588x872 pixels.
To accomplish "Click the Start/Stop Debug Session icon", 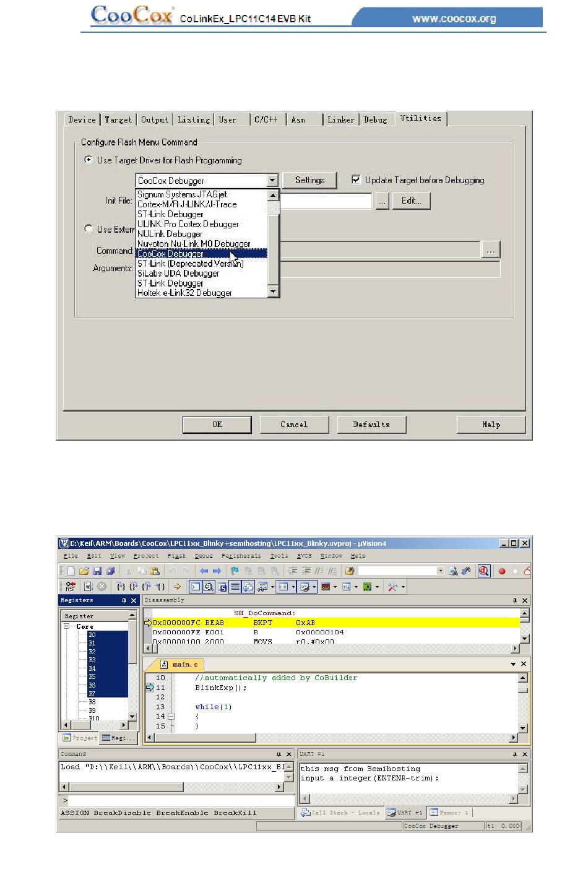I will (x=483, y=571).
